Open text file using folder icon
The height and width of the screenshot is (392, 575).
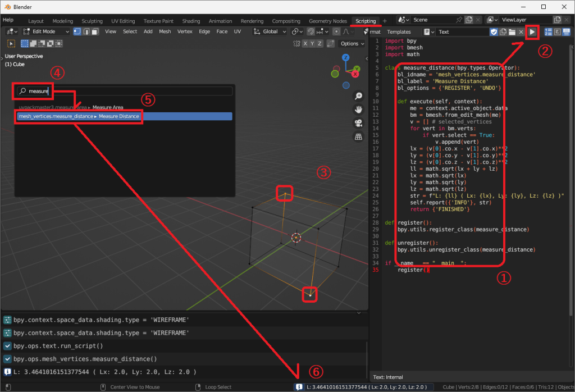click(x=512, y=32)
